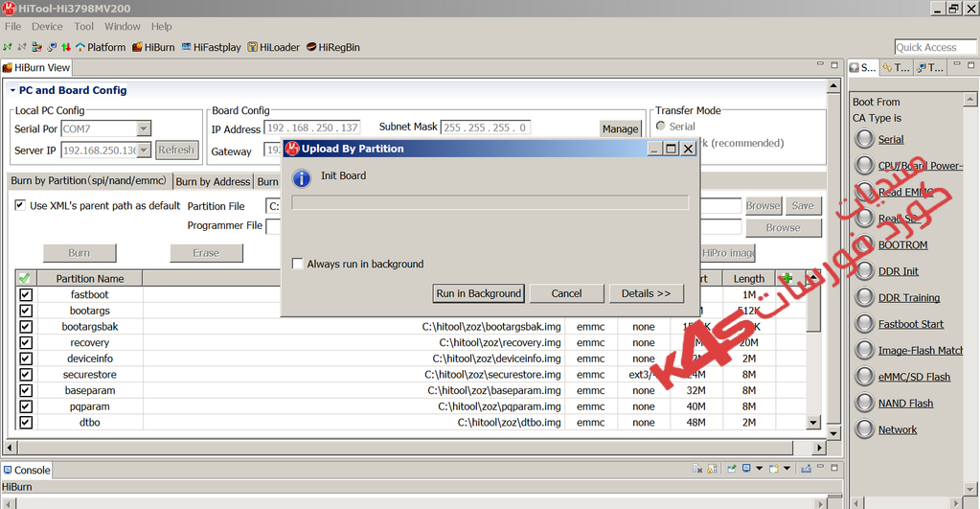Viewport: 980px width, 509px height.
Task: Select the Burn by Partition(spi/nand/emmc) tab
Action: pos(89,180)
